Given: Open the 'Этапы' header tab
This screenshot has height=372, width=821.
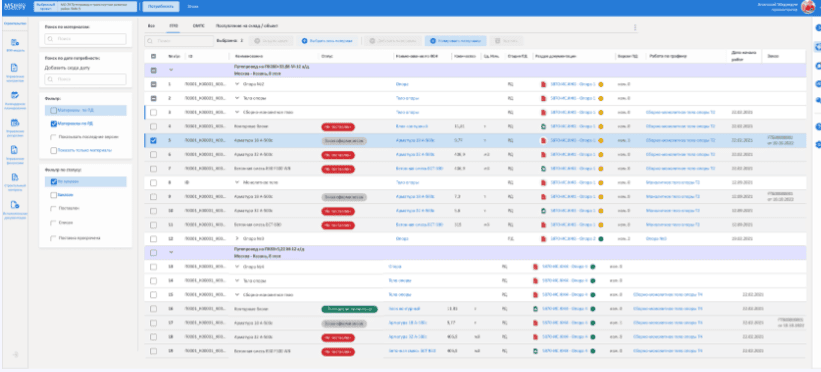Looking at the screenshot, I should pos(193,6).
